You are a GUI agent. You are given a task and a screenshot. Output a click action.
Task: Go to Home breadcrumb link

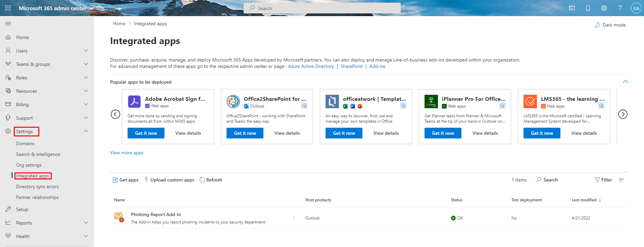point(119,24)
